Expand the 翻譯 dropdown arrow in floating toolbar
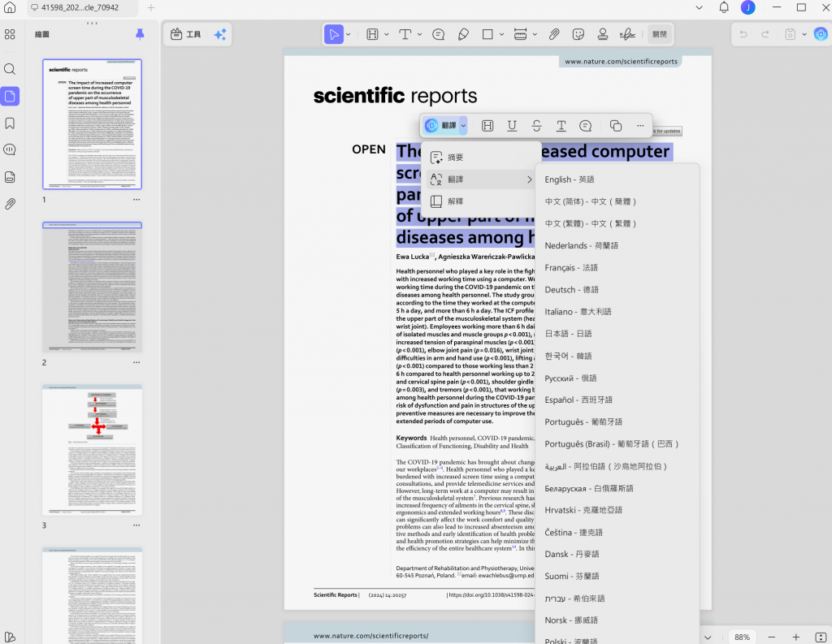The image size is (832, 644). (463, 126)
